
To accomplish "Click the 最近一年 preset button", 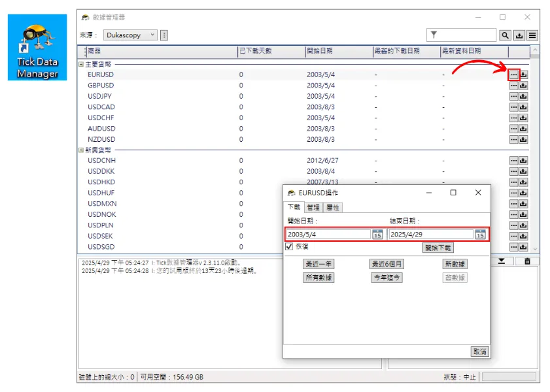I will point(318,264).
